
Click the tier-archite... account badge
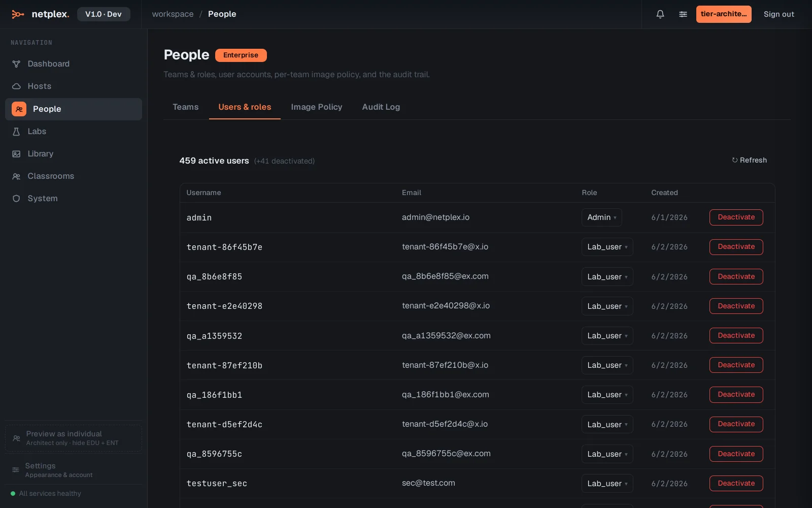[724, 14]
